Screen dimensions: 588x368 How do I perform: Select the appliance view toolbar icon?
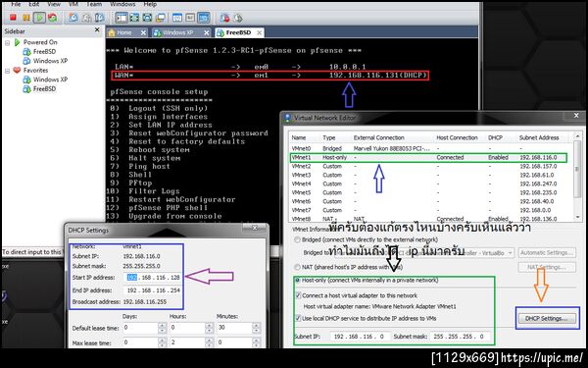(190, 18)
